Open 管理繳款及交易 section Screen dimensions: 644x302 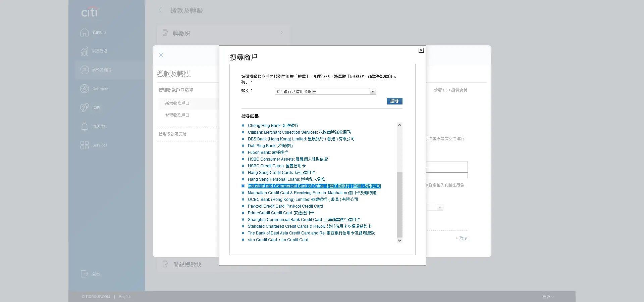pyautogui.click(x=172, y=134)
